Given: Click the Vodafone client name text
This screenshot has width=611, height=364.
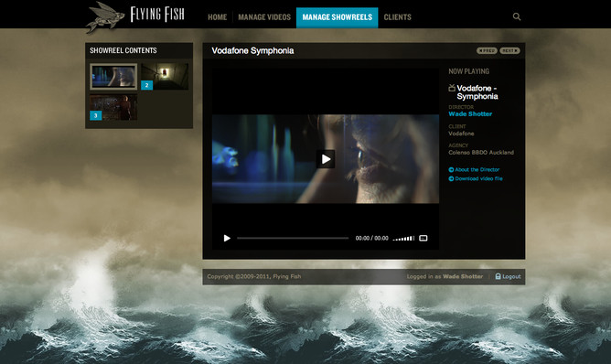Looking at the screenshot, I should coord(461,134).
